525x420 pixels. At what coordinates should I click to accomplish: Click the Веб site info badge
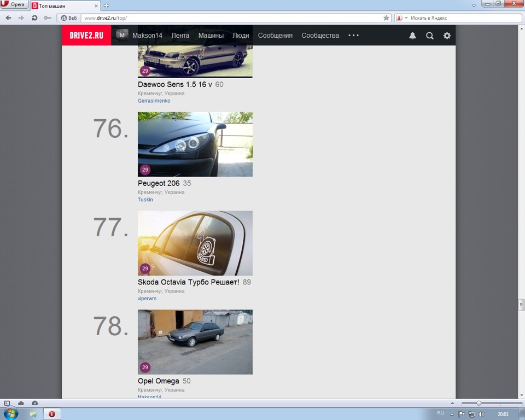pyautogui.click(x=69, y=18)
